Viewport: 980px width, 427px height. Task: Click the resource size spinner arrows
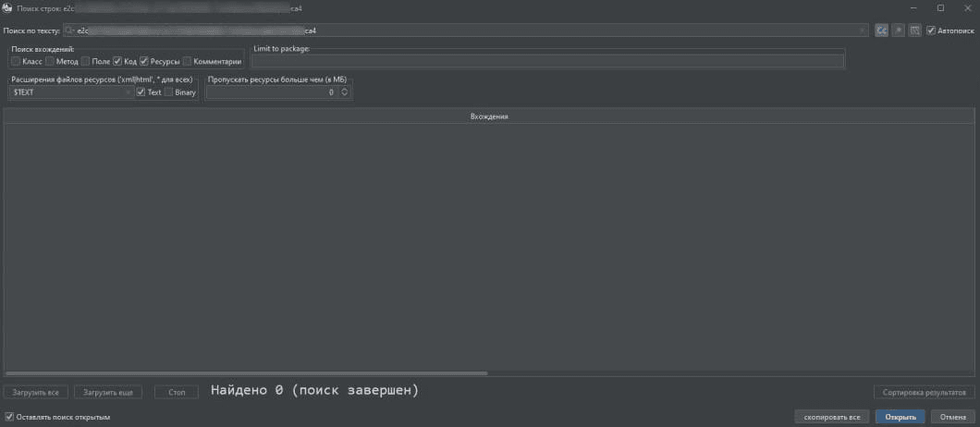click(344, 92)
